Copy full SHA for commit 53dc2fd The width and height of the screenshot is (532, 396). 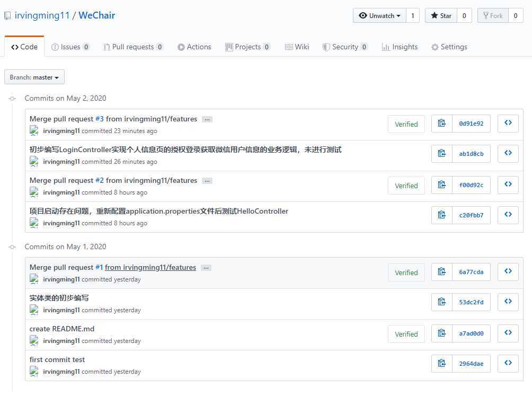442,302
